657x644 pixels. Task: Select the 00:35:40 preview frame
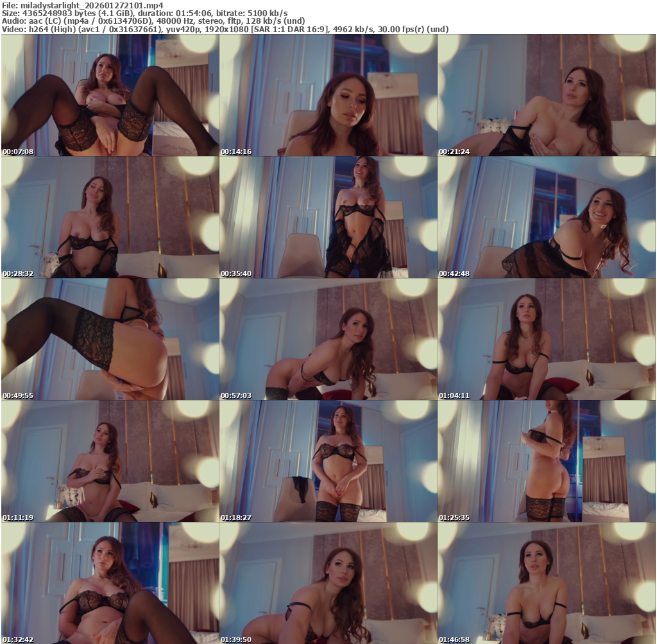click(328, 217)
